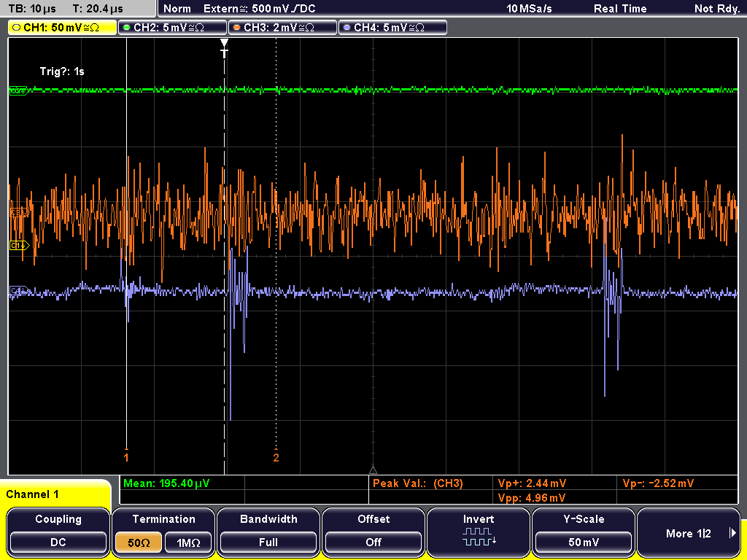Click the trigger position T marker at top
The width and height of the screenshot is (747, 560).
tap(225, 49)
